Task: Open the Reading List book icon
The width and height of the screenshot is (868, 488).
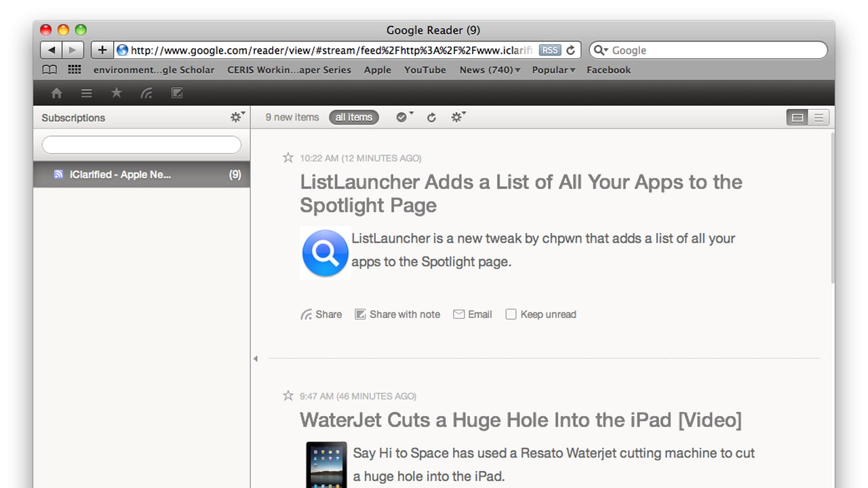Action: (x=50, y=70)
